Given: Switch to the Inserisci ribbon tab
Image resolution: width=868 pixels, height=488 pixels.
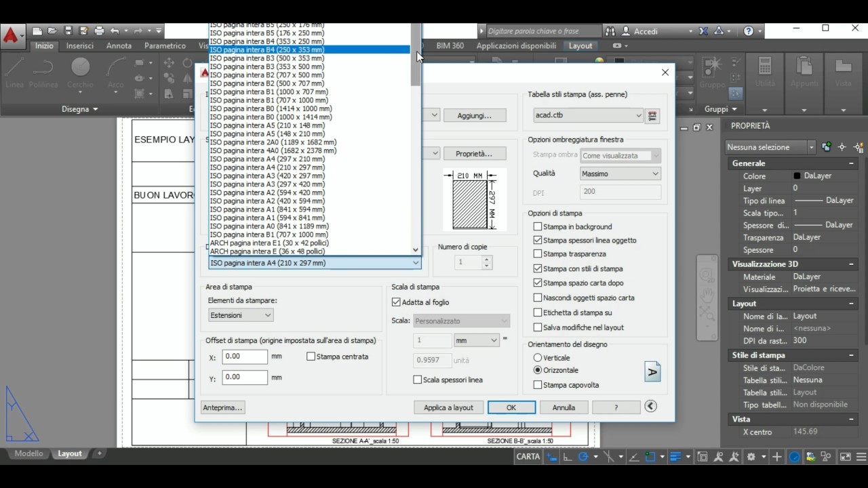Looking at the screenshot, I should point(80,46).
